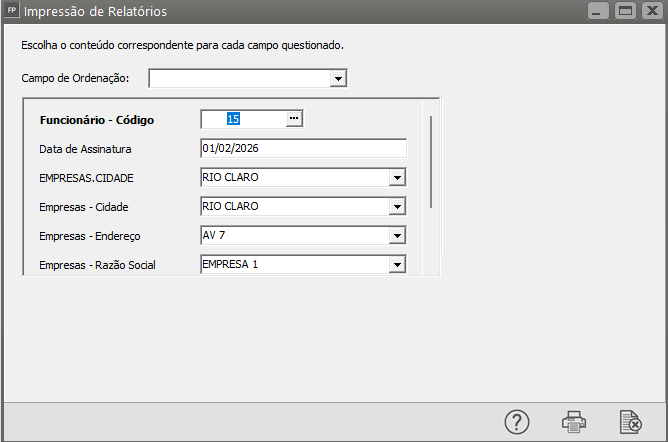The width and height of the screenshot is (668, 442).
Task: Click the Data de Assinatura date field
Action: pos(303,148)
